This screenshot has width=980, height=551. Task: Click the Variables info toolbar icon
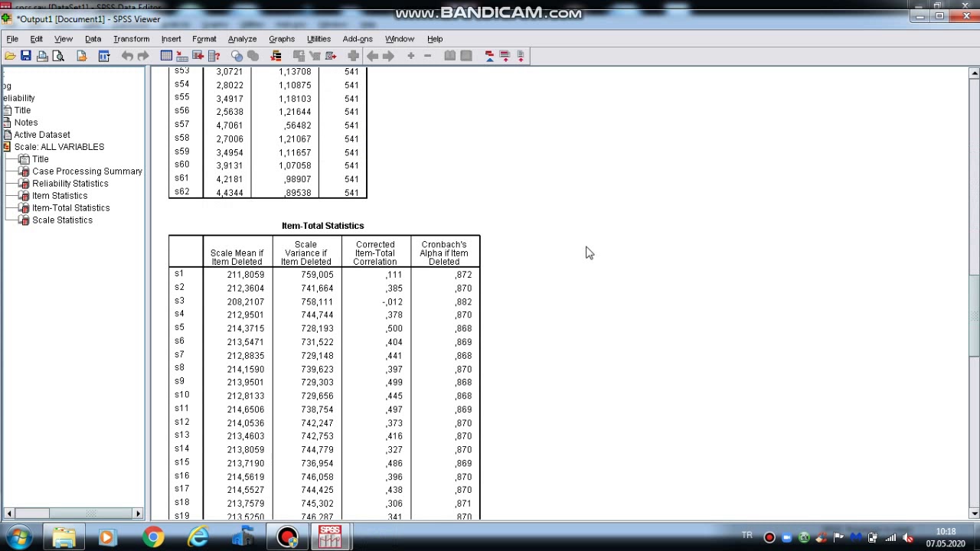pyautogui.click(x=214, y=56)
